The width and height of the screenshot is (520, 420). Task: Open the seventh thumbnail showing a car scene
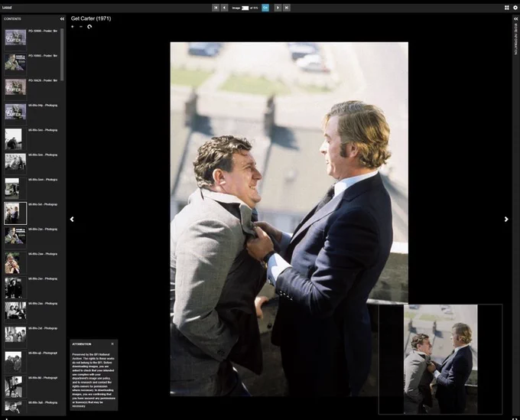[12, 188]
